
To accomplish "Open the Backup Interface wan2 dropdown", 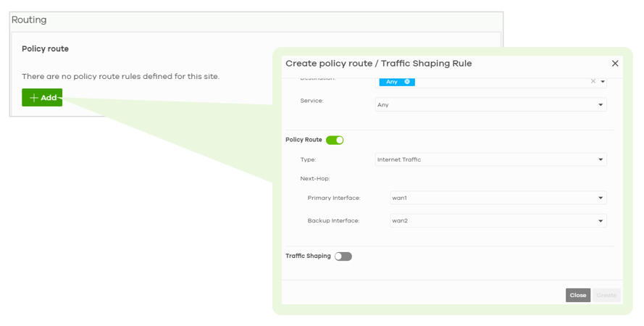I will pyautogui.click(x=498, y=221).
